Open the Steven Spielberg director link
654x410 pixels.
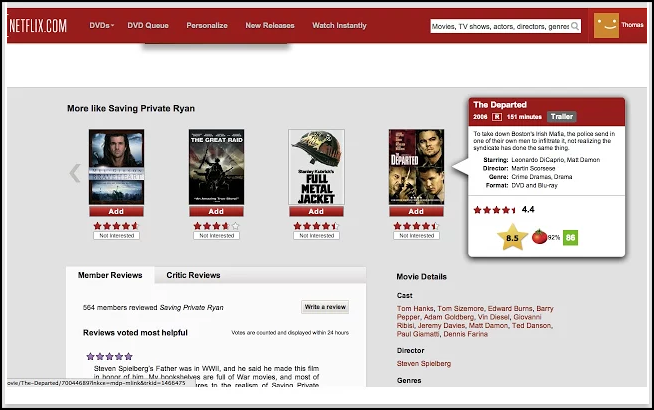click(x=424, y=364)
